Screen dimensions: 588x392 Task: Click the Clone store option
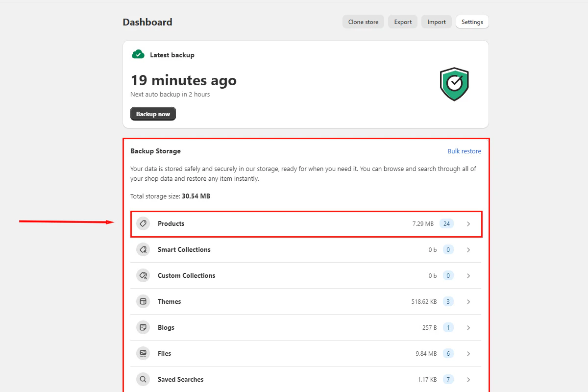tap(363, 22)
